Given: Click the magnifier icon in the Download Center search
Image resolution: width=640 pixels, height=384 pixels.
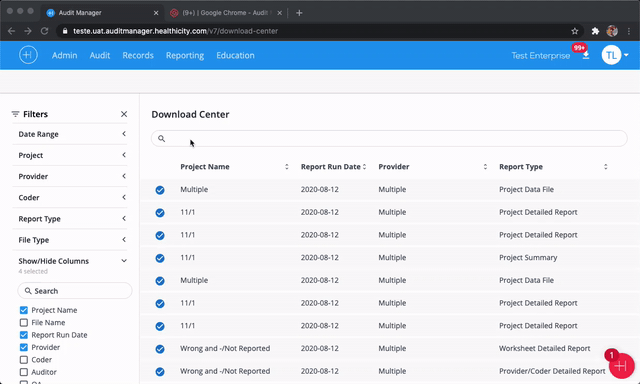Looking at the screenshot, I should click(x=162, y=139).
